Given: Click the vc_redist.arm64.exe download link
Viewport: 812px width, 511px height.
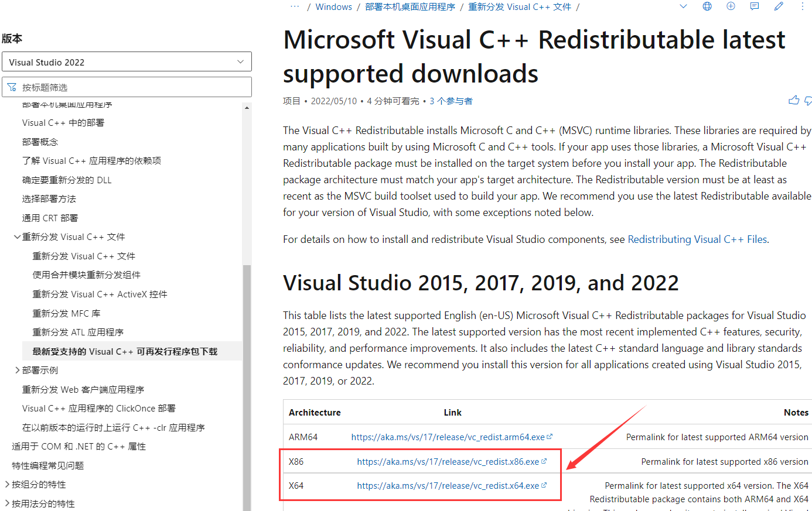Looking at the screenshot, I should click(x=452, y=437).
